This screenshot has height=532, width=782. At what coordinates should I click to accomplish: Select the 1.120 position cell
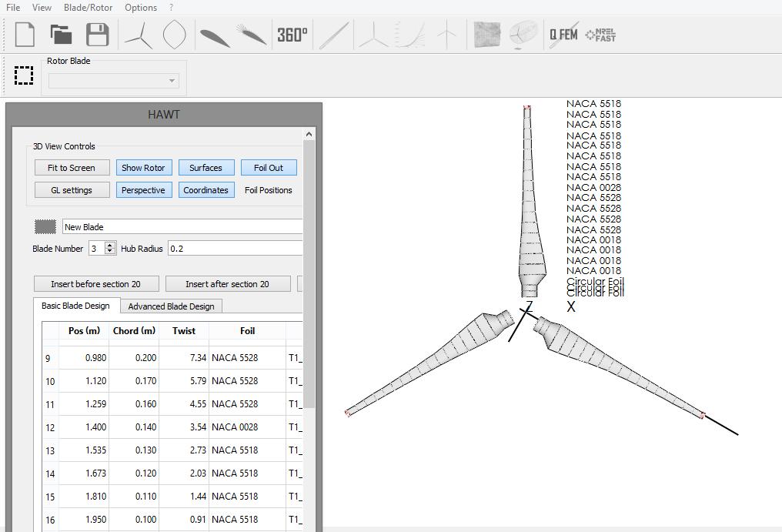[x=84, y=381]
